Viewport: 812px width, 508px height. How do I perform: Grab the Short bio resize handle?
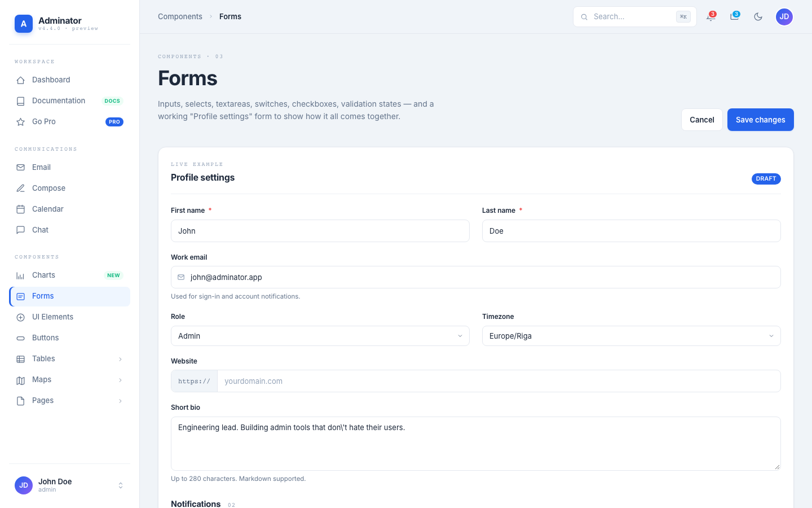pyautogui.click(x=777, y=467)
